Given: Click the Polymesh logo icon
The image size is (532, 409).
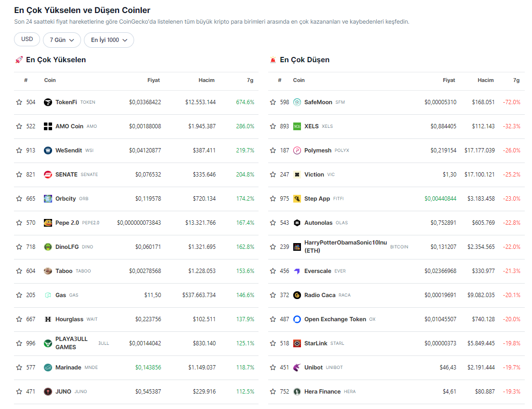Looking at the screenshot, I should pos(297,150).
